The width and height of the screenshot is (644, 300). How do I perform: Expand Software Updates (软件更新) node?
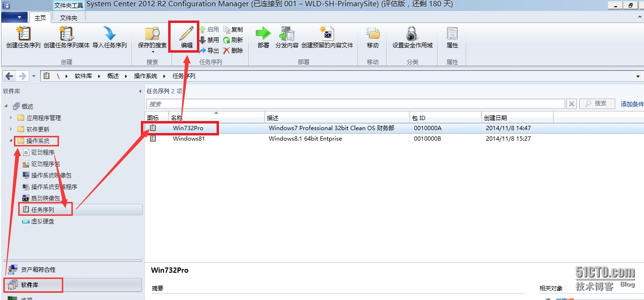[11, 129]
